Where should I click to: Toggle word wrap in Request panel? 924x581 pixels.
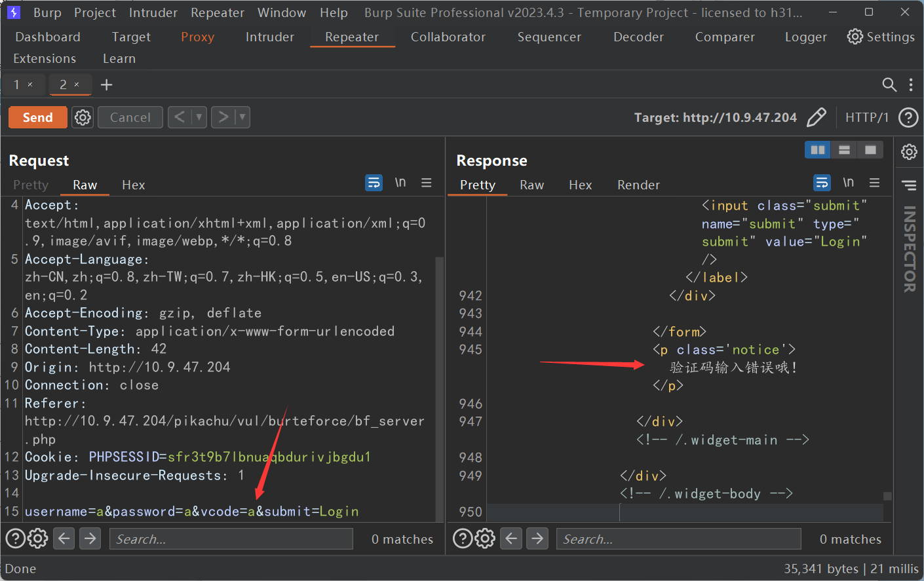[374, 183]
